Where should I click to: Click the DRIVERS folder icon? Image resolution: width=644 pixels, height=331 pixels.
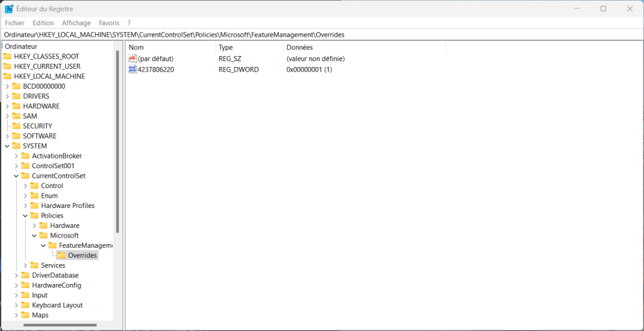pyautogui.click(x=16, y=96)
